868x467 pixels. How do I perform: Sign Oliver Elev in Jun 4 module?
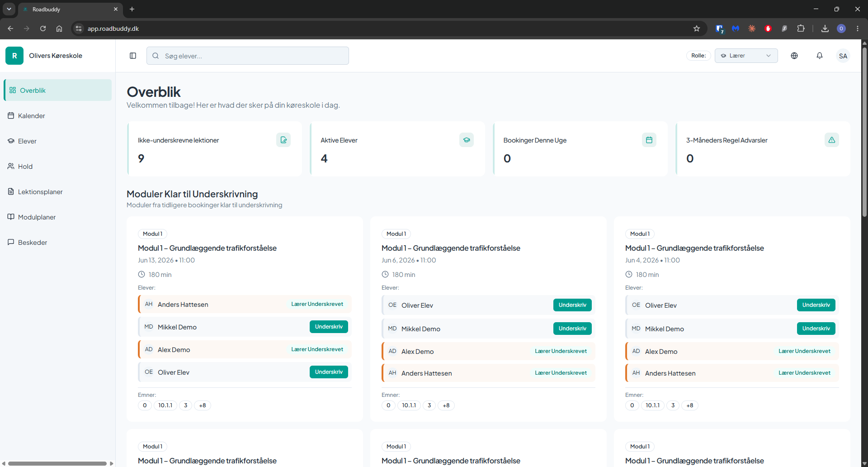816,305
